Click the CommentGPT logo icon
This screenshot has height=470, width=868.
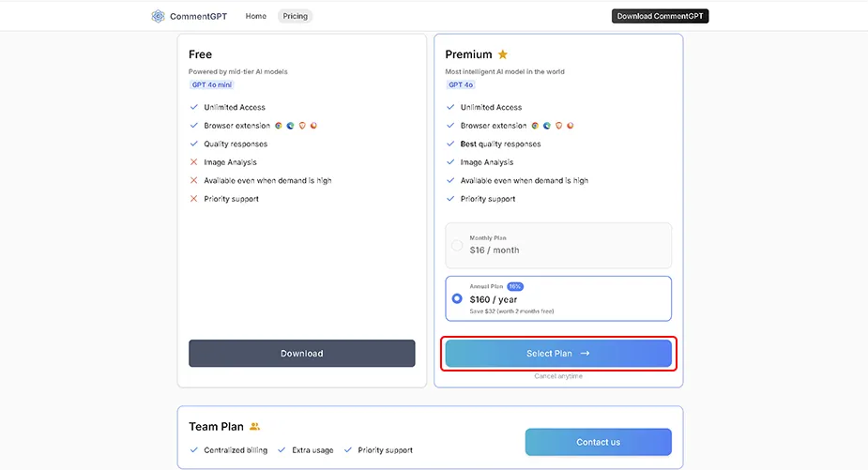click(x=158, y=16)
